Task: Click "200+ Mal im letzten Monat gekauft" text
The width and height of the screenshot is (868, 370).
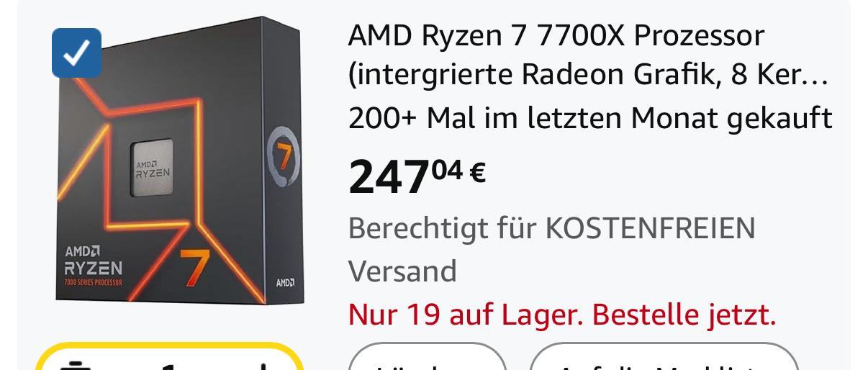Action: click(x=590, y=118)
